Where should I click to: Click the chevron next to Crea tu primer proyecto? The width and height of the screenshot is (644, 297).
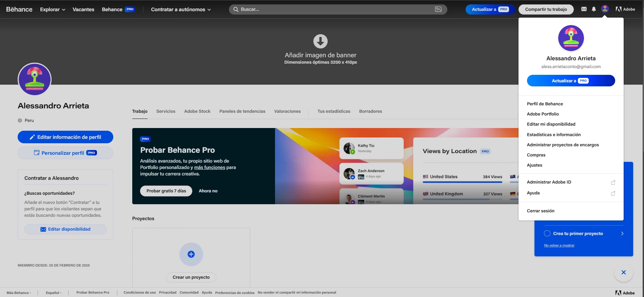pos(622,234)
